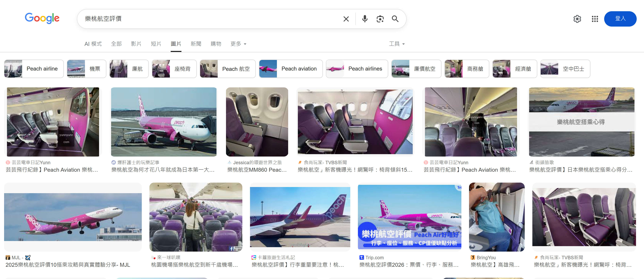Image resolution: width=644 pixels, height=279 pixels.
Task: Open search by image camera icon
Action: click(380, 19)
